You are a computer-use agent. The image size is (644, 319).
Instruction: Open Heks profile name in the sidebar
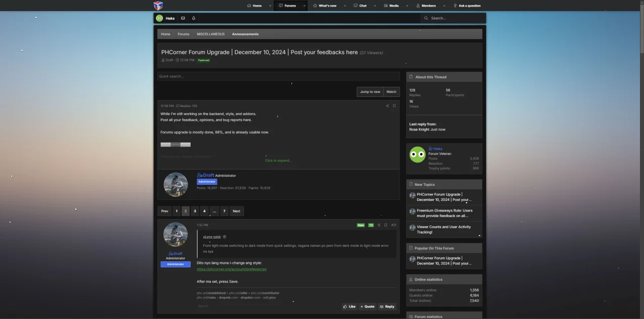tap(438, 149)
